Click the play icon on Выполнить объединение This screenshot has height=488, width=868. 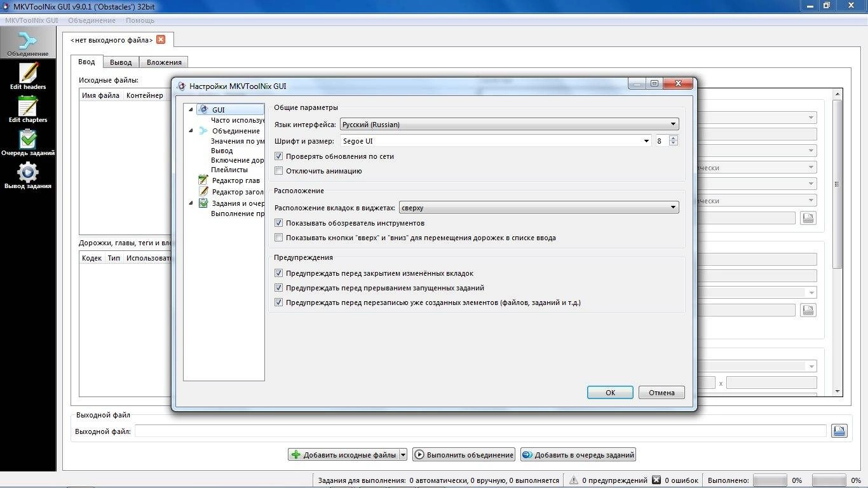(x=419, y=454)
